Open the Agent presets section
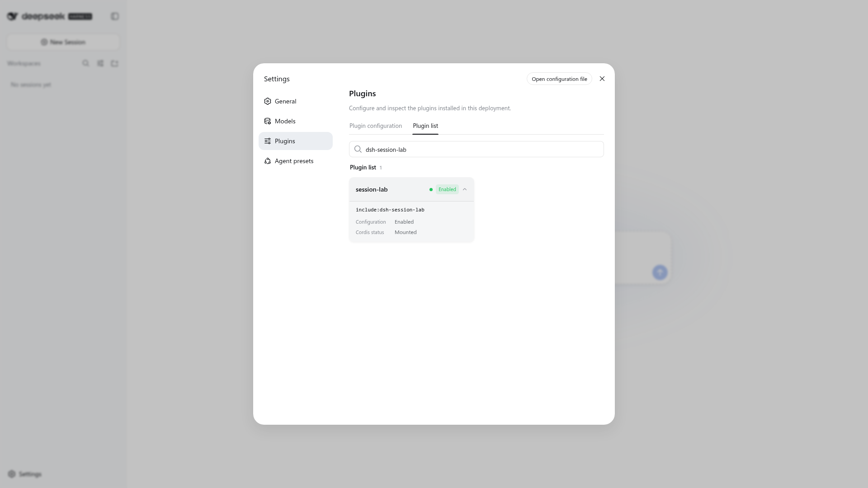Viewport: 868px width, 488px height. 296,161
